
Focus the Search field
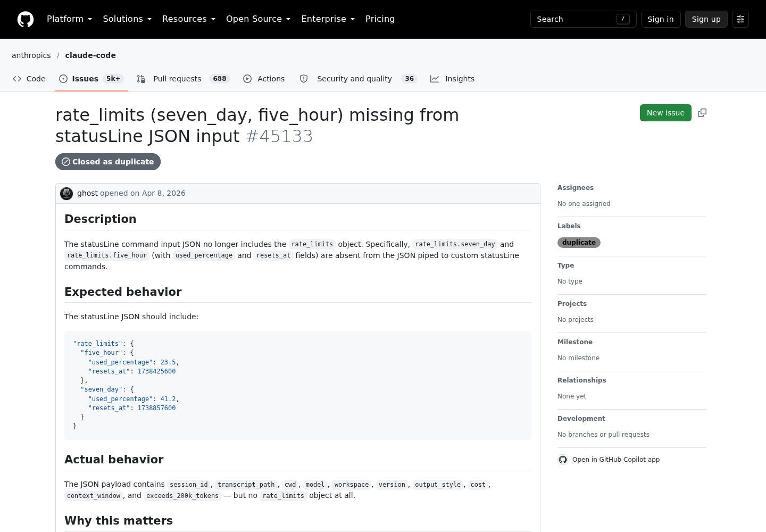coord(584,19)
